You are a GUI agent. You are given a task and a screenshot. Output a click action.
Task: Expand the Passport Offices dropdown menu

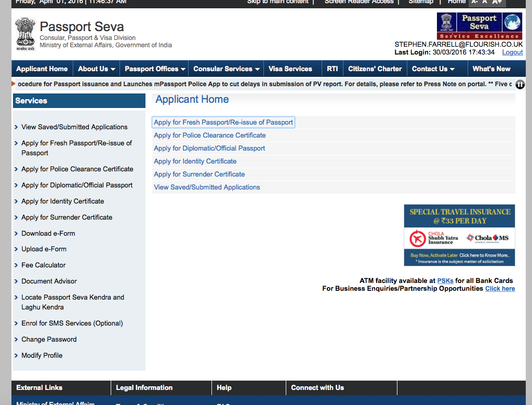155,69
